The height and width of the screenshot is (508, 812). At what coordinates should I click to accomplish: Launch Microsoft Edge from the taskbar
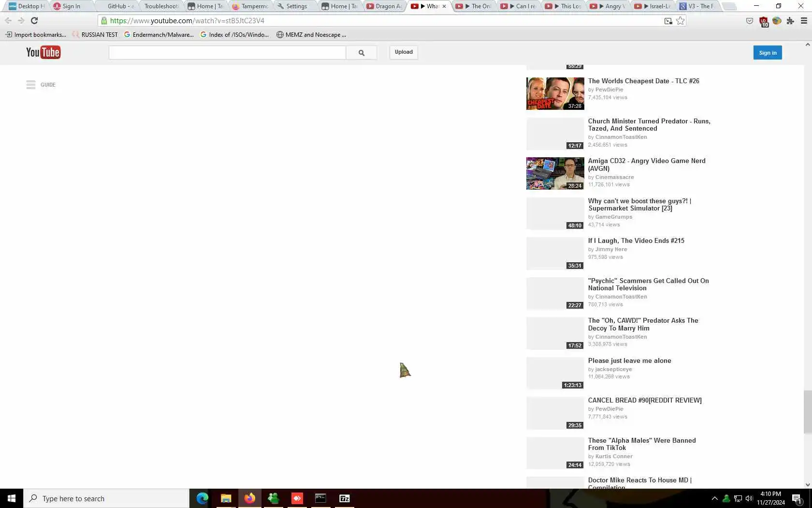point(202,498)
